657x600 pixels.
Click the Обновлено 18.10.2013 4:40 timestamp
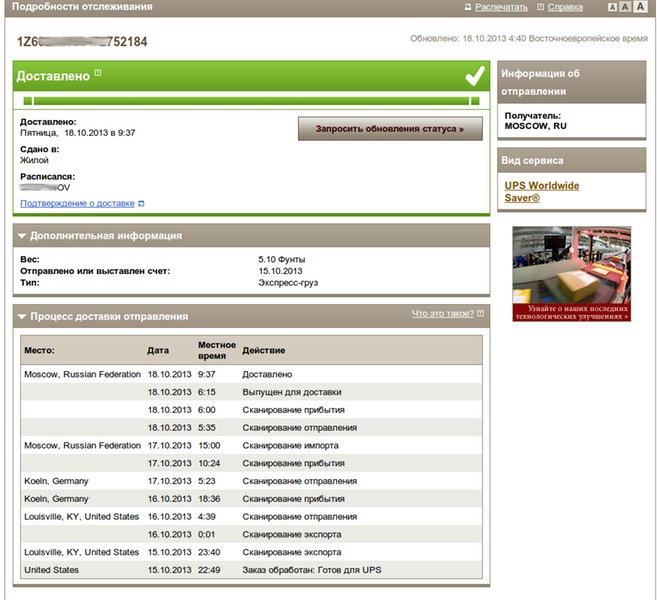click(529, 39)
